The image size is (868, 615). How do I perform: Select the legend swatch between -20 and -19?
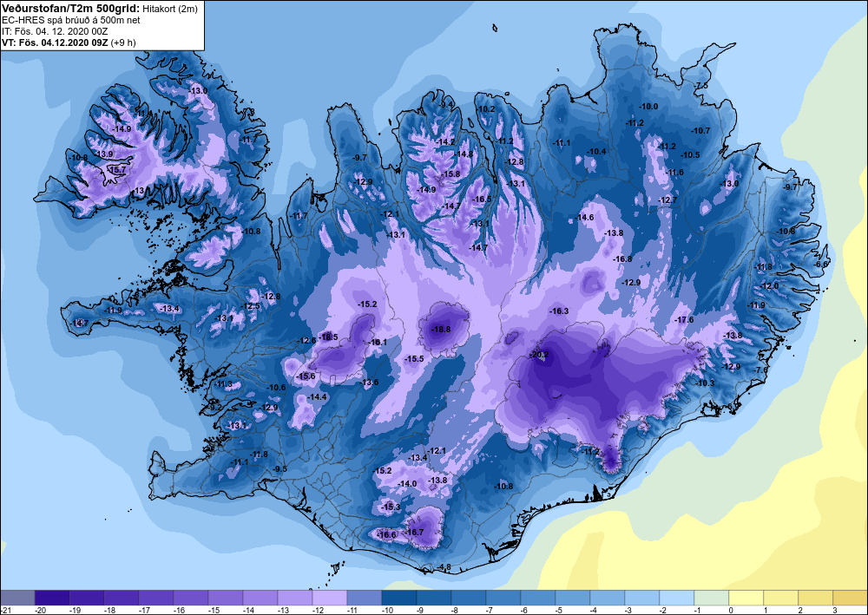click(52, 598)
